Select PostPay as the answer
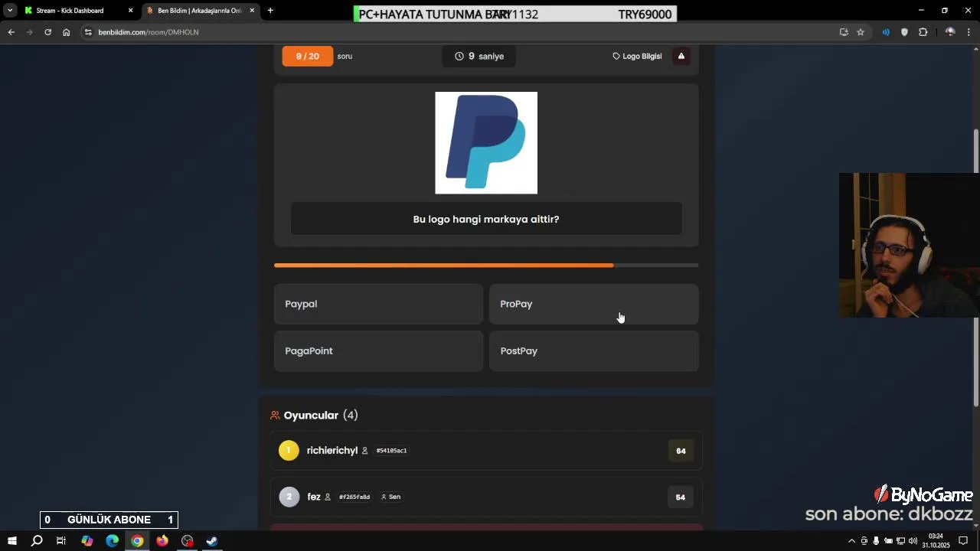Viewport: 980px width, 551px height. (x=593, y=351)
